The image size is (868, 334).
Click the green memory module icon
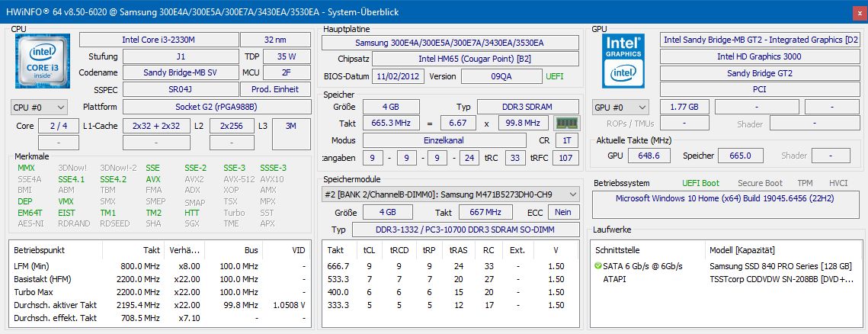(565, 123)
